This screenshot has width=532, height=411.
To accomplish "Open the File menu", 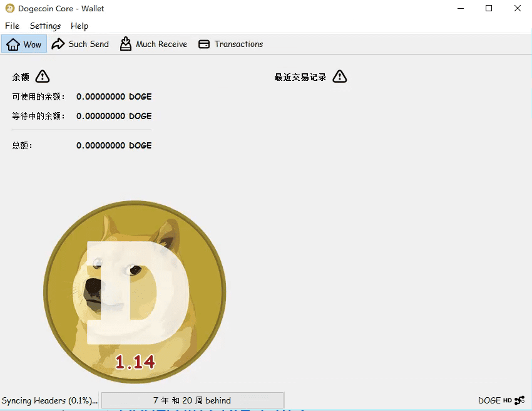I will pyautogui.click(x=12, y=26).
